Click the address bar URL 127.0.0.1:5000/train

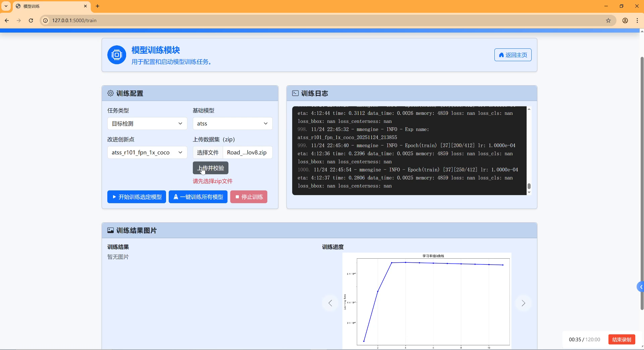coord(74,20)
